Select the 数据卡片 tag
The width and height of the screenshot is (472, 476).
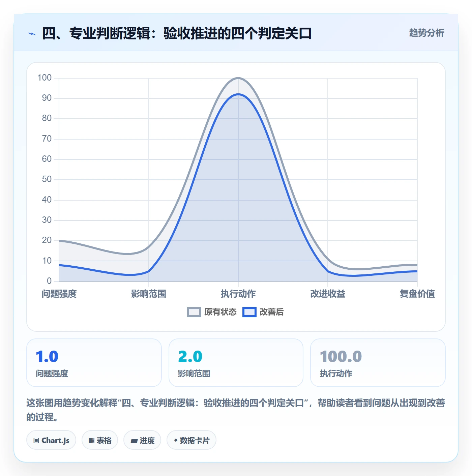(x=191, y=440)
